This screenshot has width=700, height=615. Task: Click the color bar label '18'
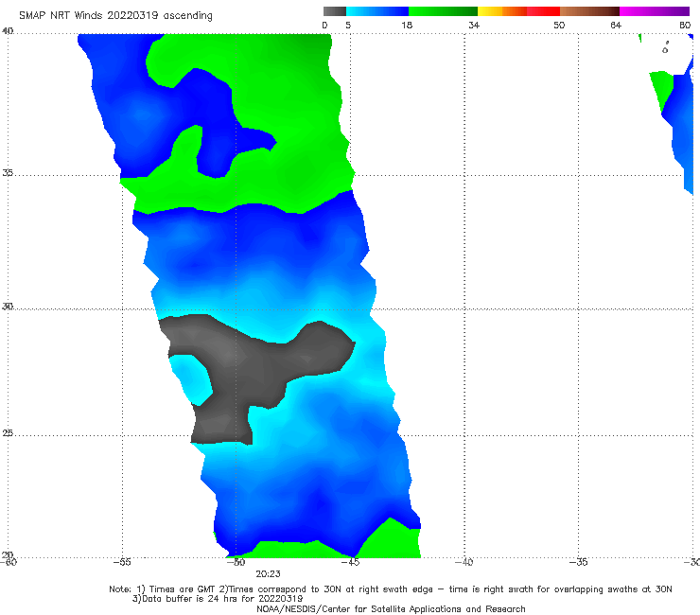pos(407,25)
